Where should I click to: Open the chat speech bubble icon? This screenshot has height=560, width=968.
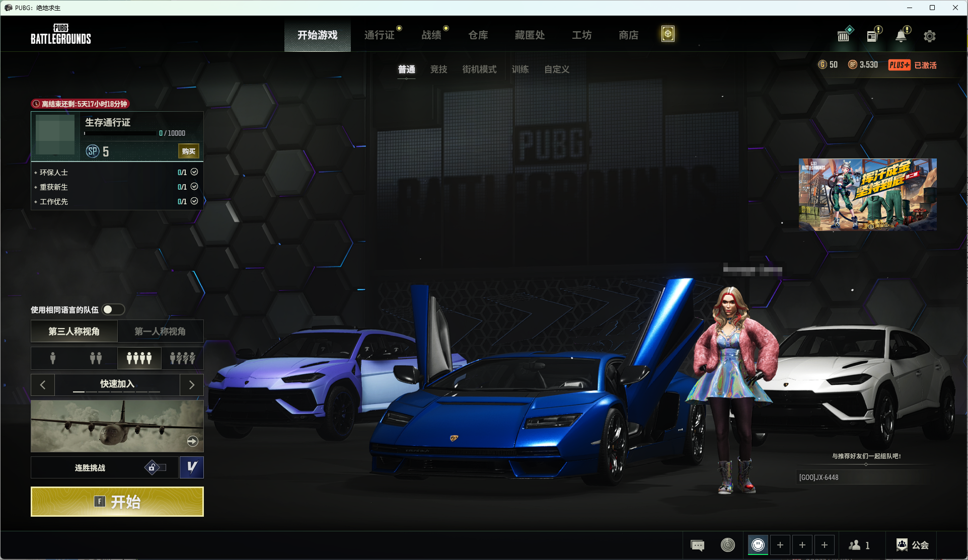[x=698, y=545]
